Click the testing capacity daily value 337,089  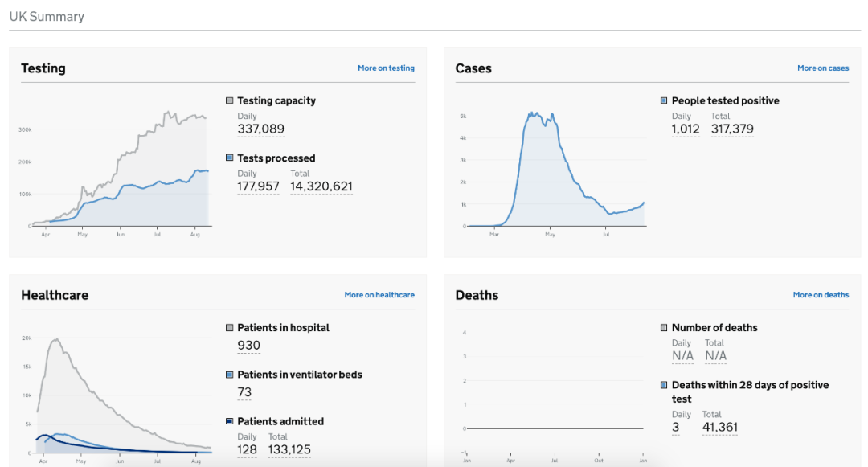coord(260,129)
